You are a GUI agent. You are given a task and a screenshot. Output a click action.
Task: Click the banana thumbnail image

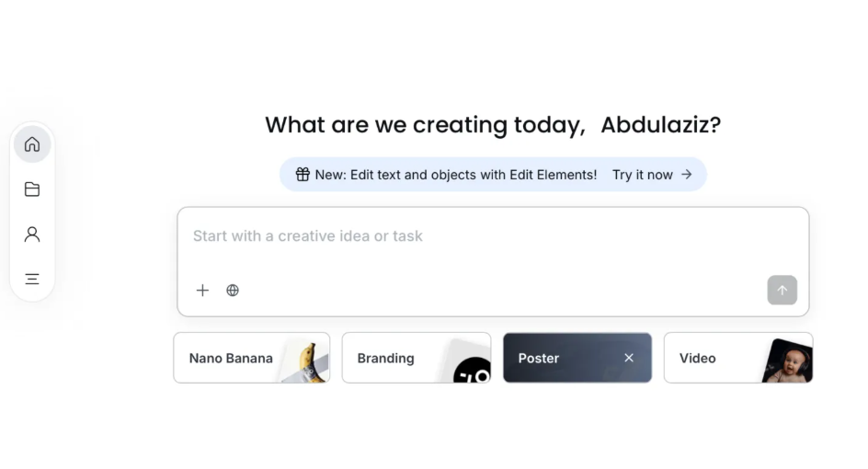coord(308,360)
